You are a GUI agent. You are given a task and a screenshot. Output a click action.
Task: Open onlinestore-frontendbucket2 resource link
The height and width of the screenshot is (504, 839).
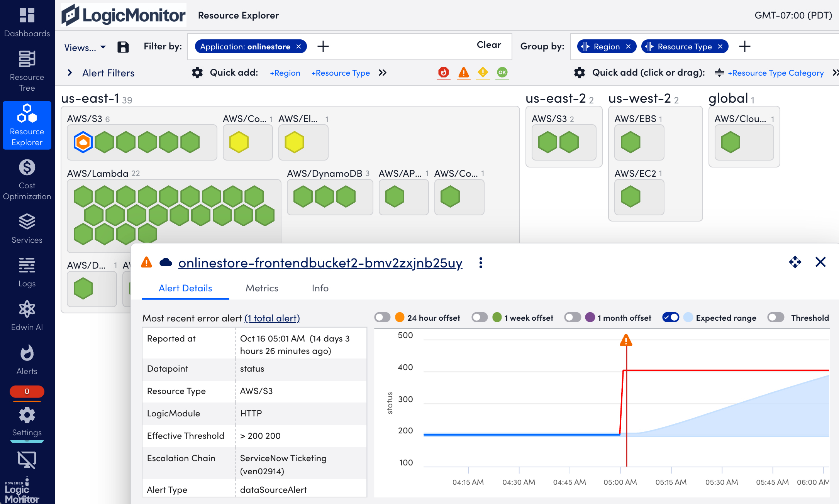[x=320, y=263]
